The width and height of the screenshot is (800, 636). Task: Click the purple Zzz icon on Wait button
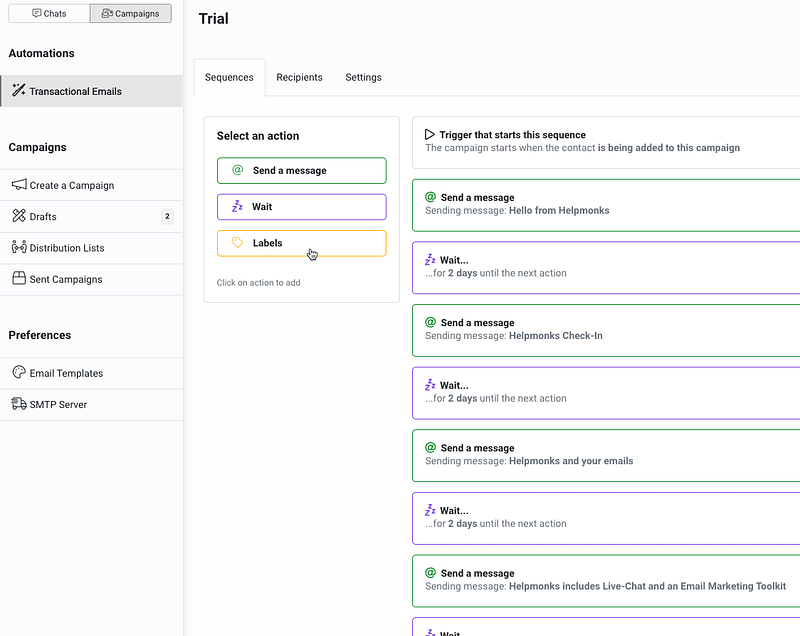237,206
